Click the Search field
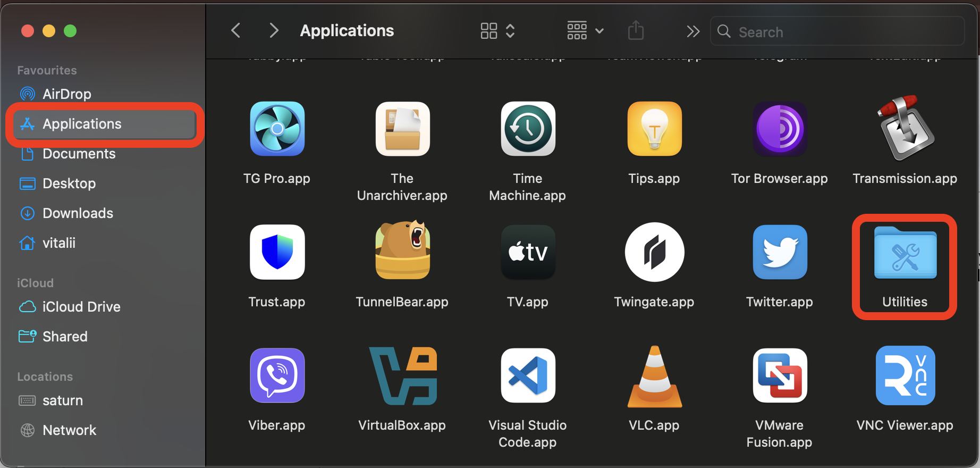 837,31
